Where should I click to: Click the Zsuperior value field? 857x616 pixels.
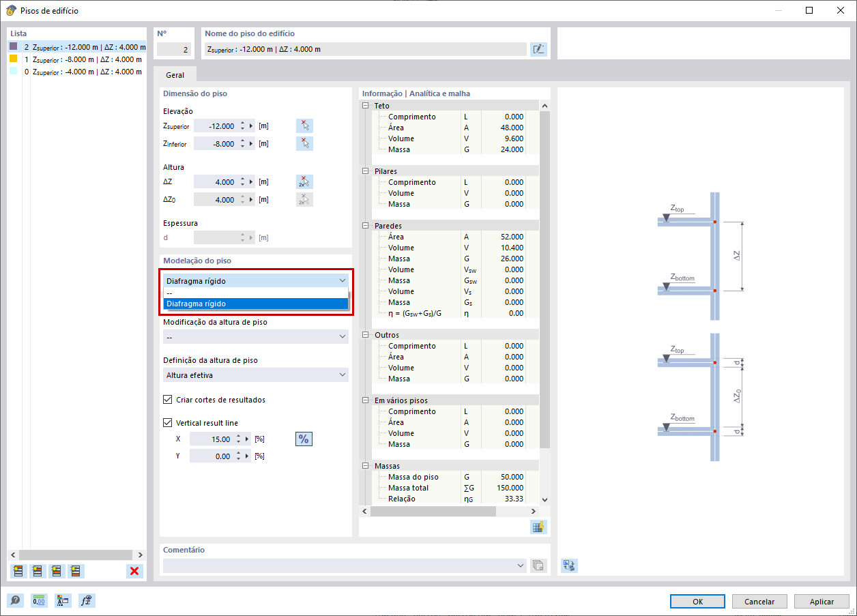point(215,126)
